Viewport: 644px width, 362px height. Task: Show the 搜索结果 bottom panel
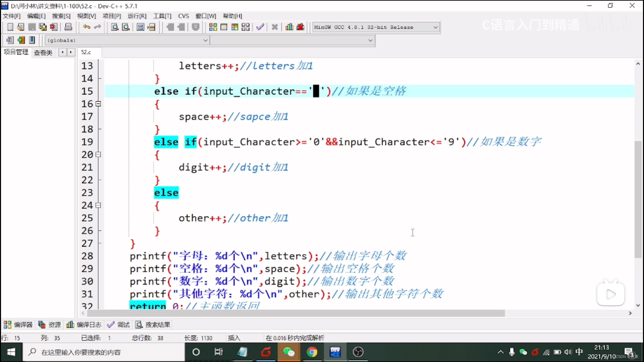(x=153, y=324)
